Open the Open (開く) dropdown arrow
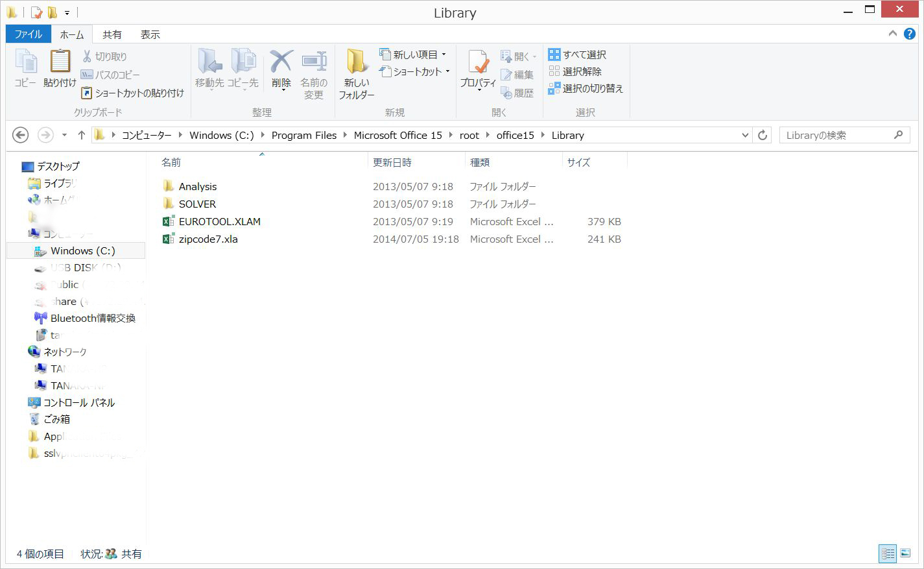Image resolution: width=924 pixels, height=569 pixels. [x=534, y=56]
